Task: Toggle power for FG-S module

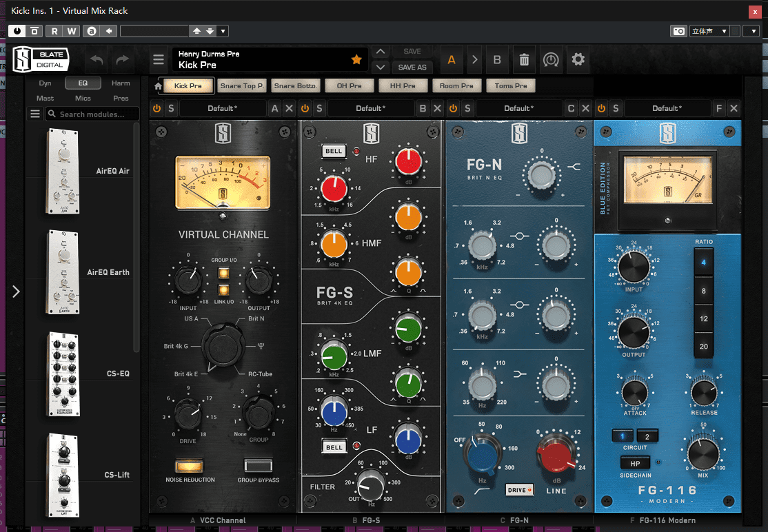Action: pyautogui.click(x=305, y=109)
